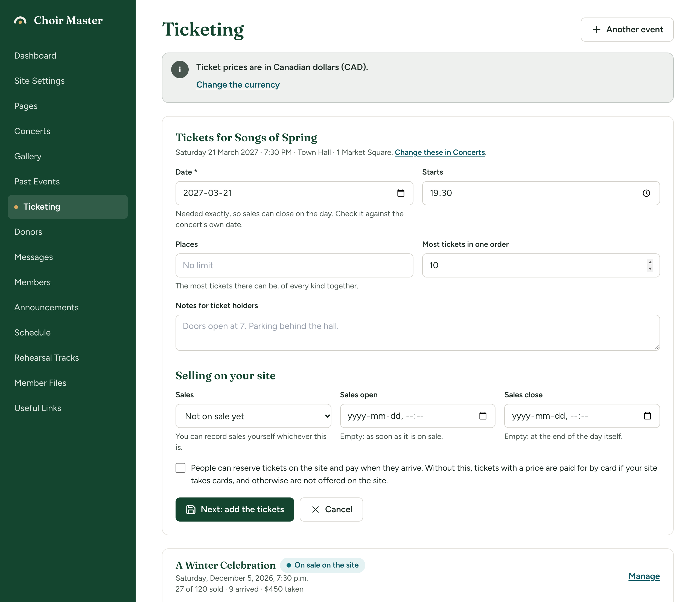Click the Another event button
The height and width of the screenshot is (602, 700).
pos(627,29)
